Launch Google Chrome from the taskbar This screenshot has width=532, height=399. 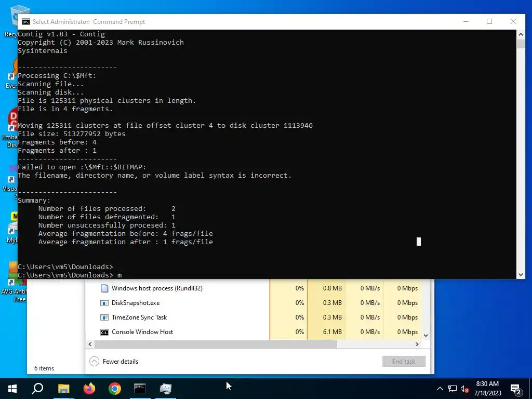tap(115, 389)
